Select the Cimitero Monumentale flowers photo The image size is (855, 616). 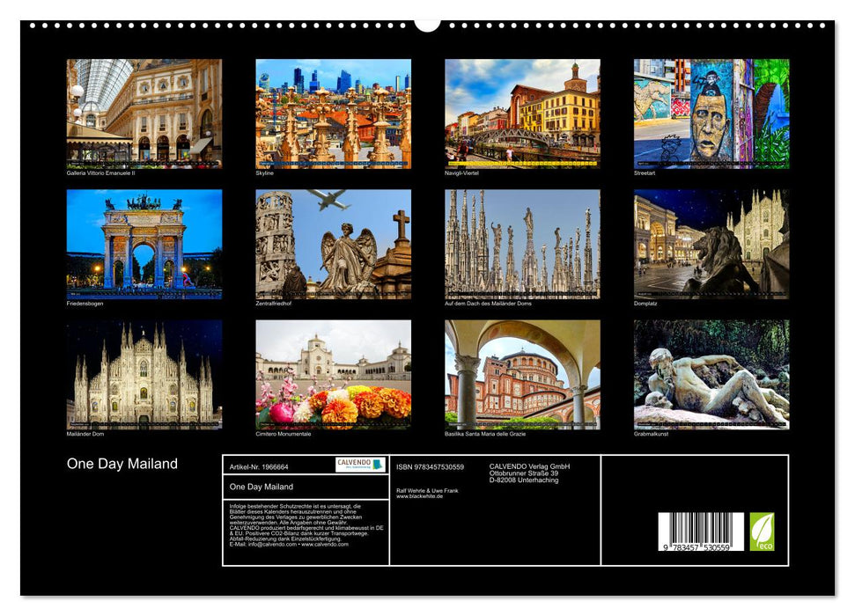tap(333, 374)
